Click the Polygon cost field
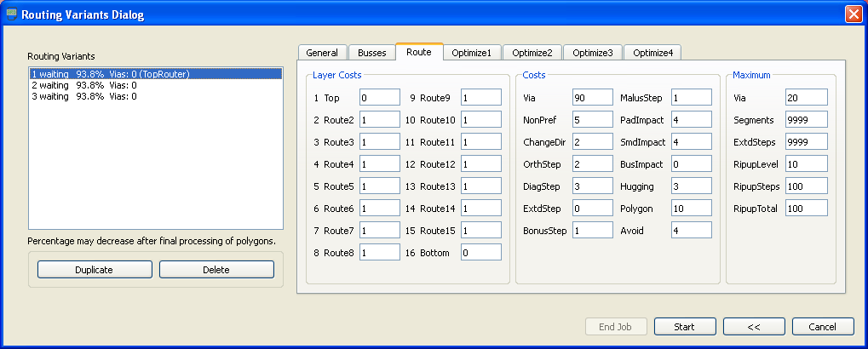Screen dimensions: 868x349 click(692, 209)
